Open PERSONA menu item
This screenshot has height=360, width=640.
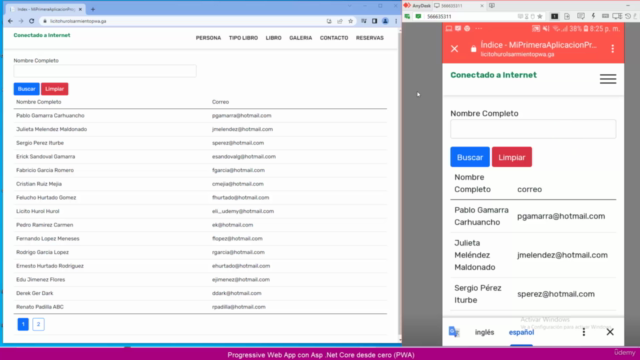pos(208,38)
